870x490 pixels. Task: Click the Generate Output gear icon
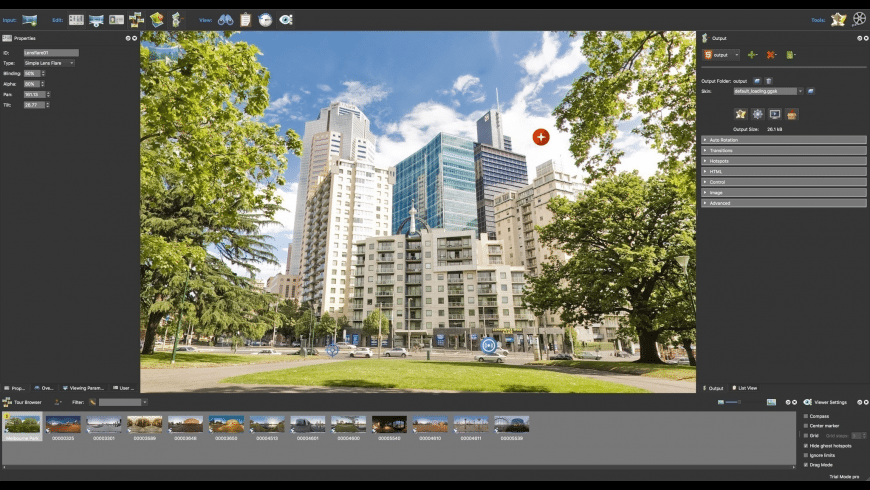tap(757, 114)
